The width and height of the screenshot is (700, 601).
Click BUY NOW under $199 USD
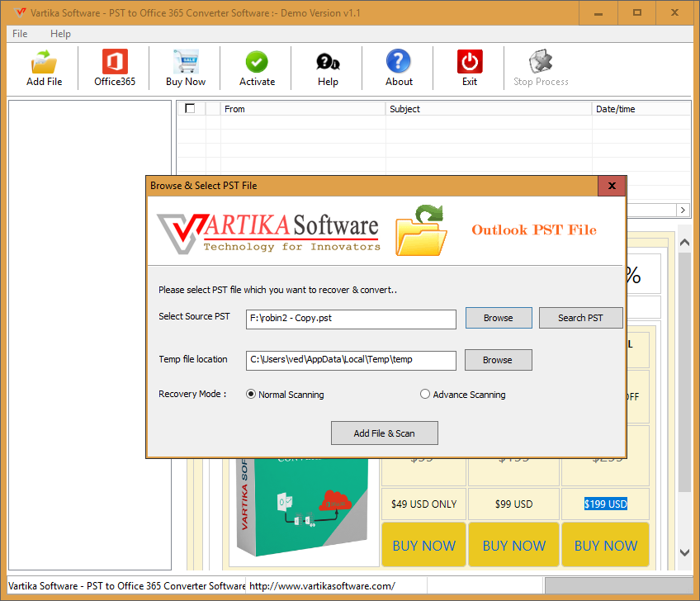pyautogui.click(x=605, y=545)
